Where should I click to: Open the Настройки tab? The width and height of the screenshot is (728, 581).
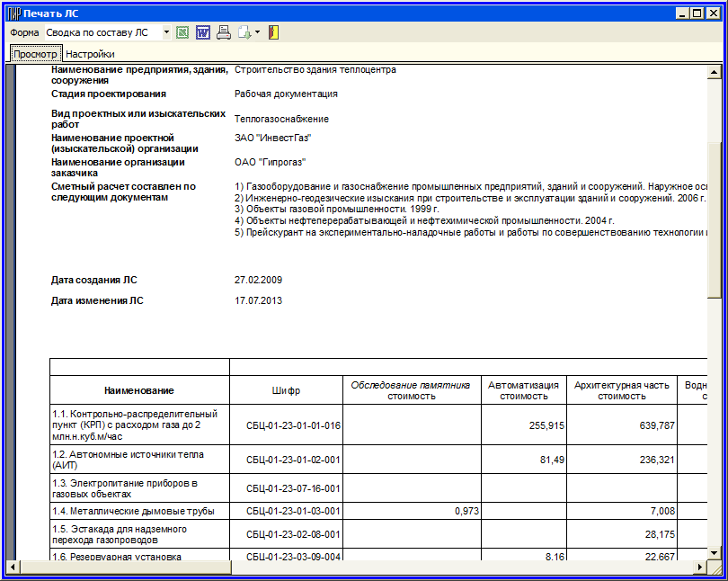(x=90, y=54)
